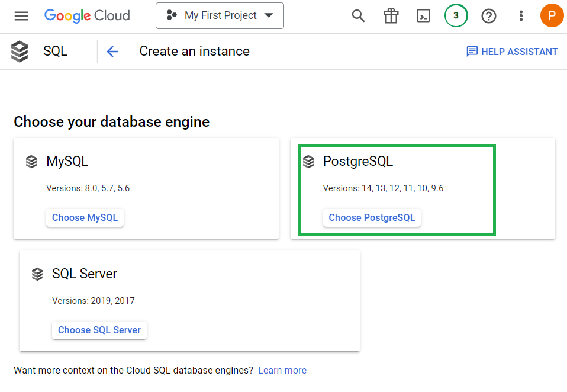Expand the My First Project selector
Screen dimensions: 567x392
[x=220, y=15]
